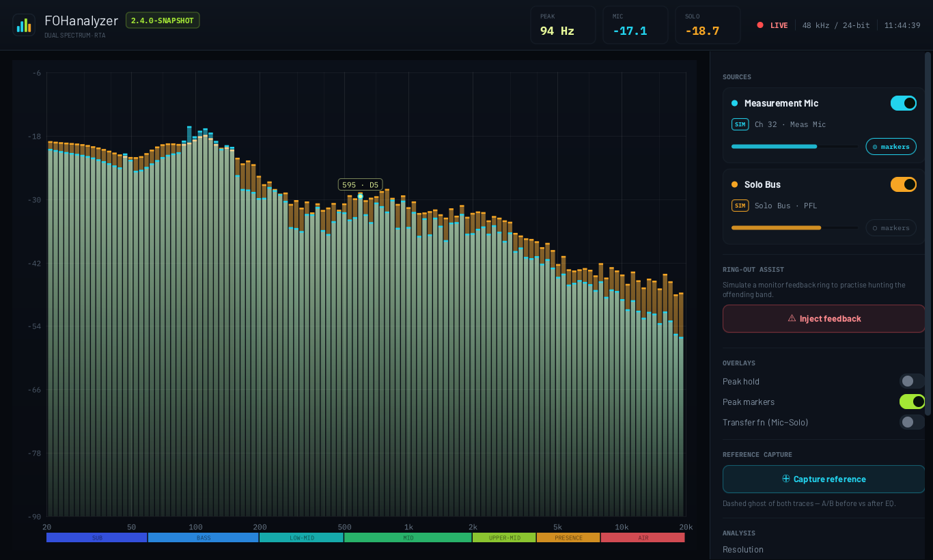
Task: Click the warning triangle on Inject feedback
Action: pos(792,318)
